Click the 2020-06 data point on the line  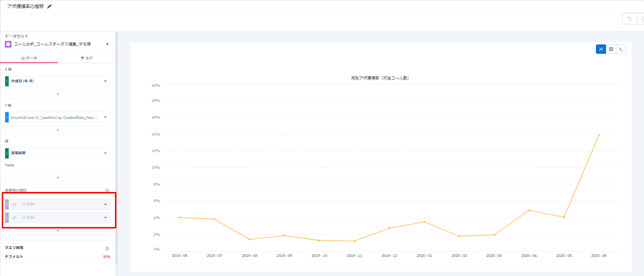click(x=599, y=135)
